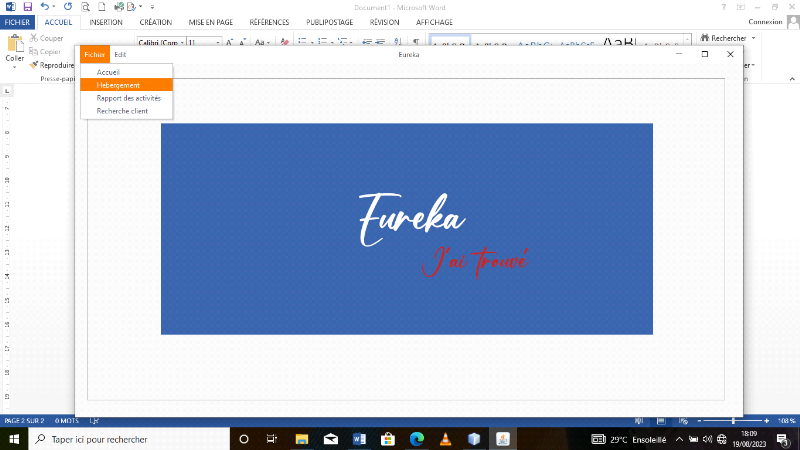This screenshot has width=800, height=450.
Task: Open the Mail app from the taskbar
Action: (331, 439)
